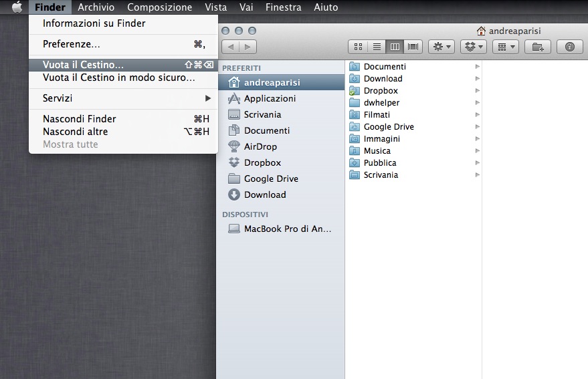Open the Apple menu
Image resolution: width=588 pixels, height=379 pixels.
[x=17, y=7]
